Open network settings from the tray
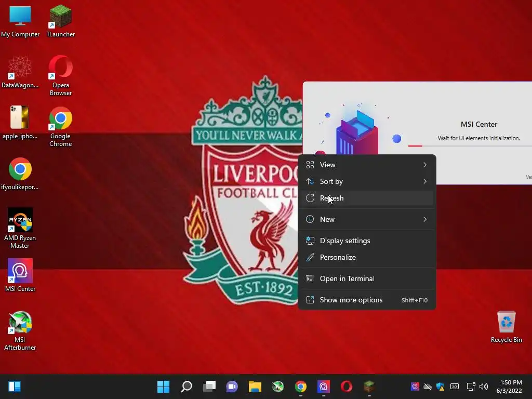The image size is (532, 399). pos(471,387)
